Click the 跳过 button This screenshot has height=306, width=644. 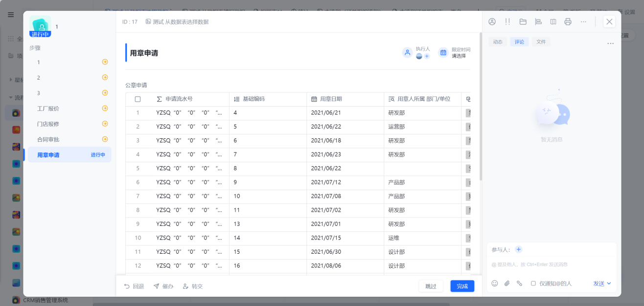(x=431, y=286)
